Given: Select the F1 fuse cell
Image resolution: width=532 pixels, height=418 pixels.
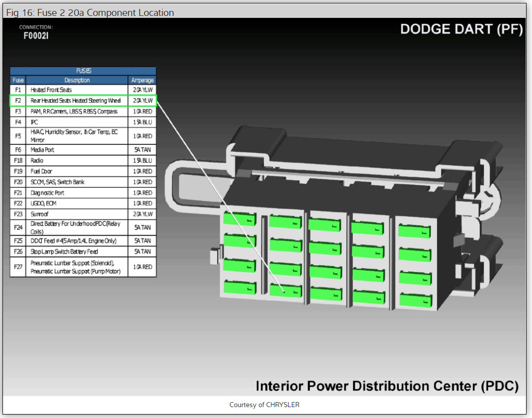Looking at the screenshot, I should coord(18,90).
